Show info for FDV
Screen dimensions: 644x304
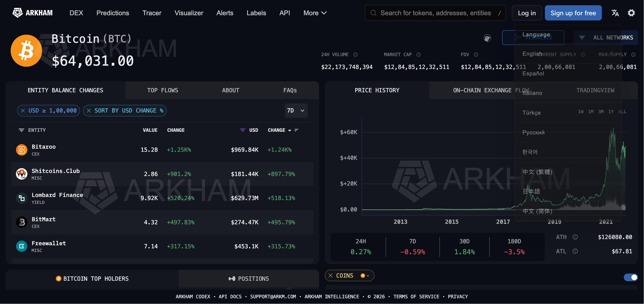pyautogui.click(x=476, y=55)
